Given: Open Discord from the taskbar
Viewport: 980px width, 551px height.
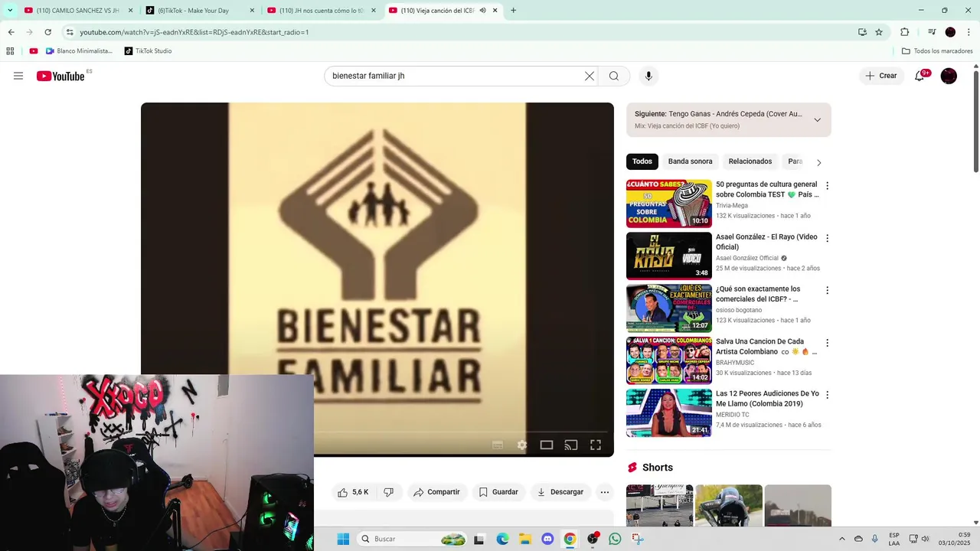Looking at the screenshot, I should coord(547,539).
